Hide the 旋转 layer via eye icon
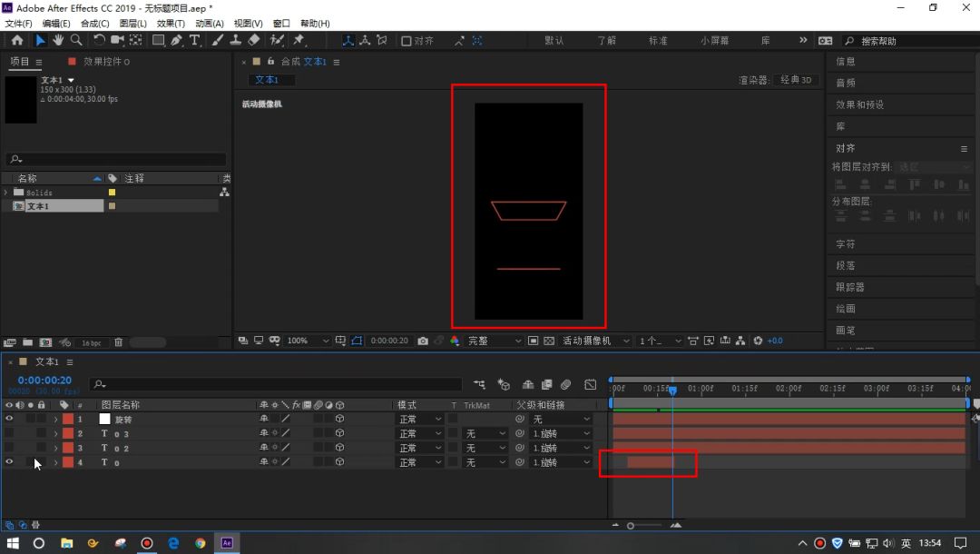The image size is (980, 554). 9,420
